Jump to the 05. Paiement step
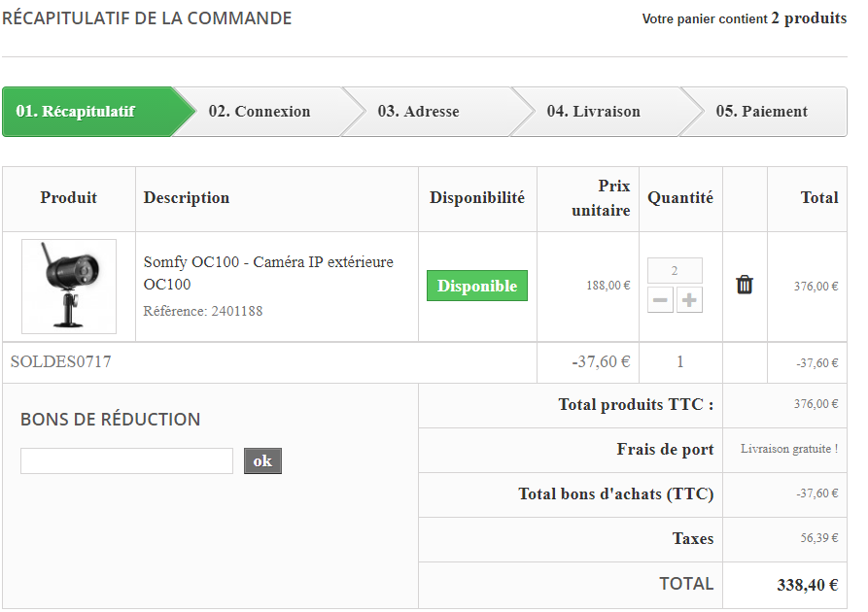This screenshot has height=612, width=868. click(762, 112)
